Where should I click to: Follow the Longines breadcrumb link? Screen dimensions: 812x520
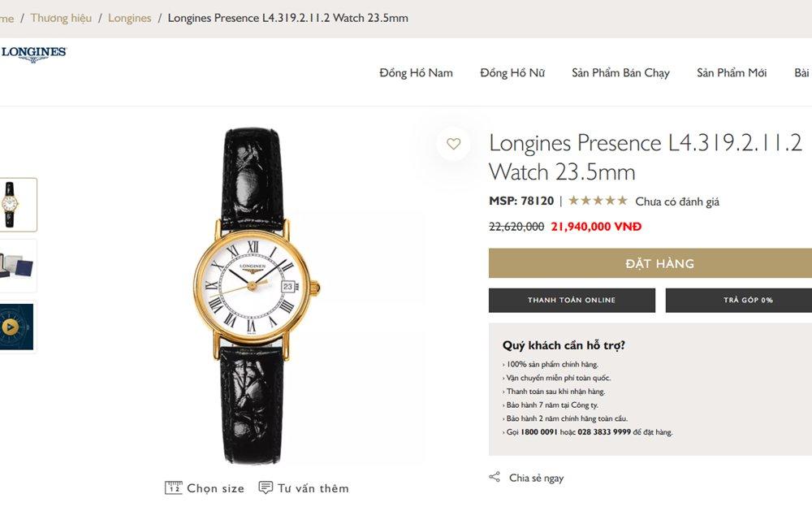point(129,18)
